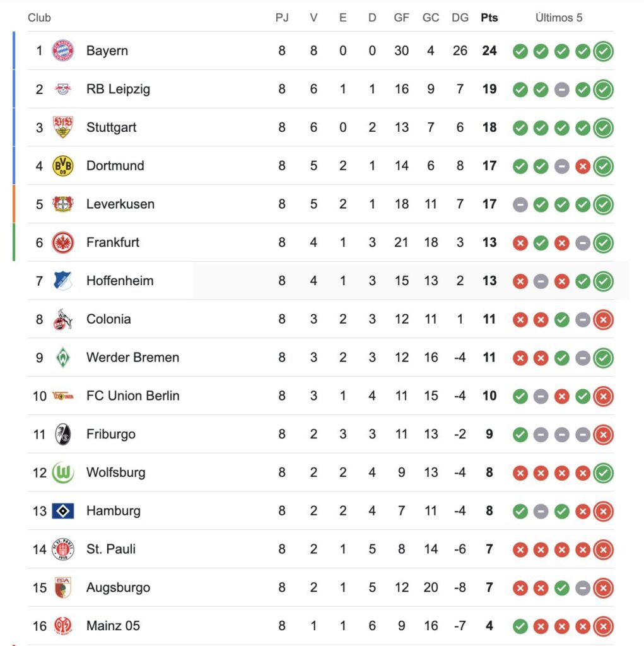This screenshot has height=646, width=644.
Task: Open Hoffenheim team link
Action: coord(120,281)
